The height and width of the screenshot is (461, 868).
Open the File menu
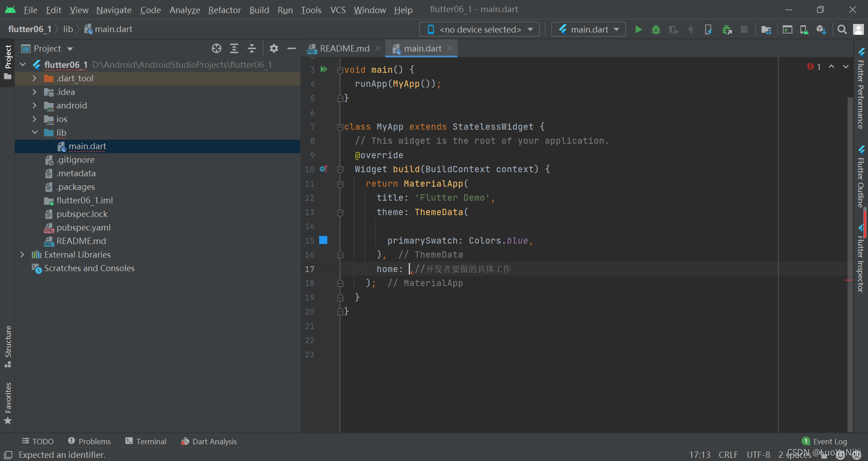pos(30,10)
